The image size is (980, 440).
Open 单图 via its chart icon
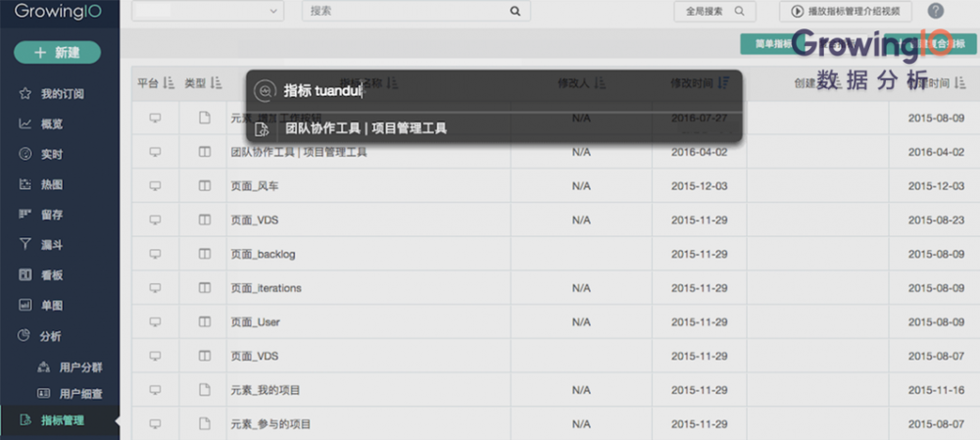[25, 305]
